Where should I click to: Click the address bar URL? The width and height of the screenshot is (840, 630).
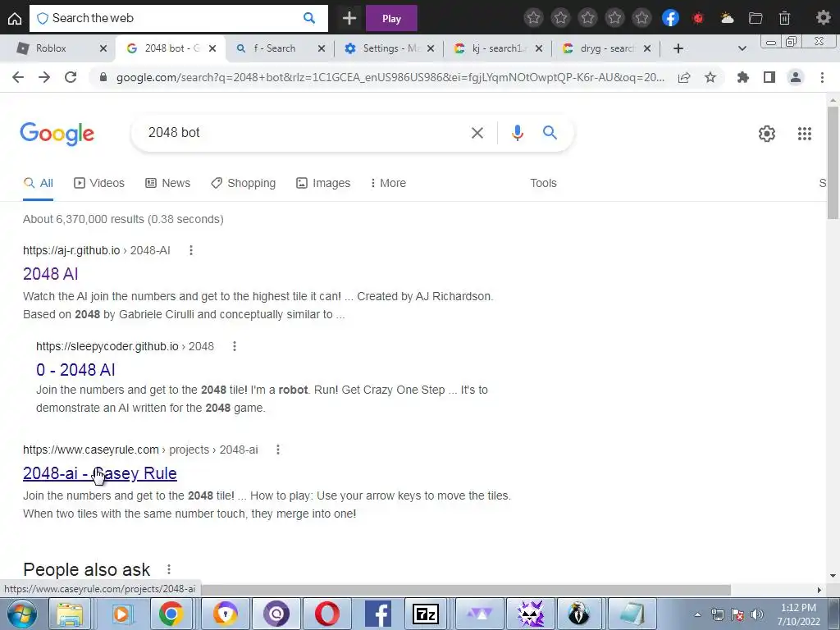point(390,77)
